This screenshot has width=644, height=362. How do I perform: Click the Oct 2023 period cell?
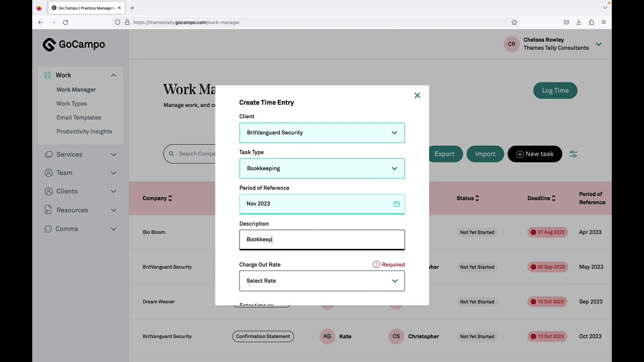coord(590,336)
